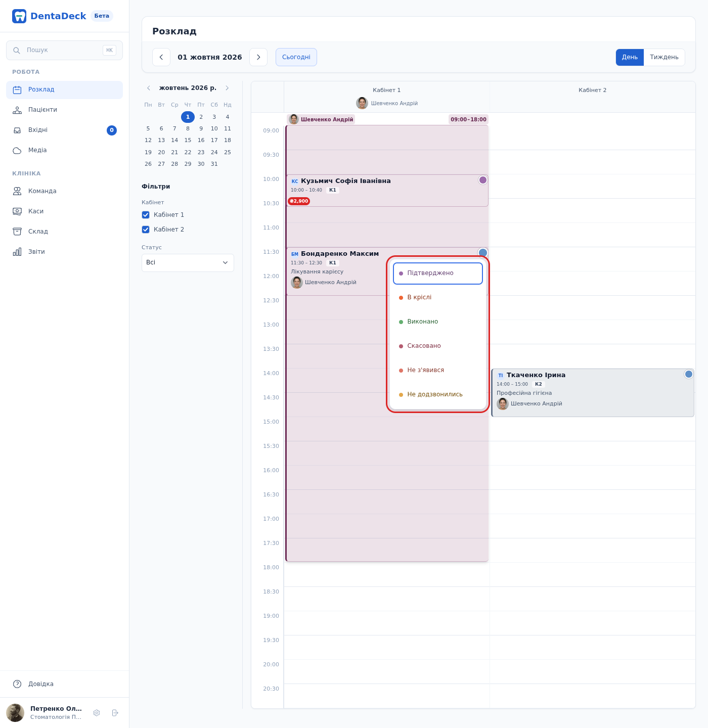Open Звіти bar chart icon
This screenshot has height=728, width=708.
pyautogui.click(x=17, y=252)
